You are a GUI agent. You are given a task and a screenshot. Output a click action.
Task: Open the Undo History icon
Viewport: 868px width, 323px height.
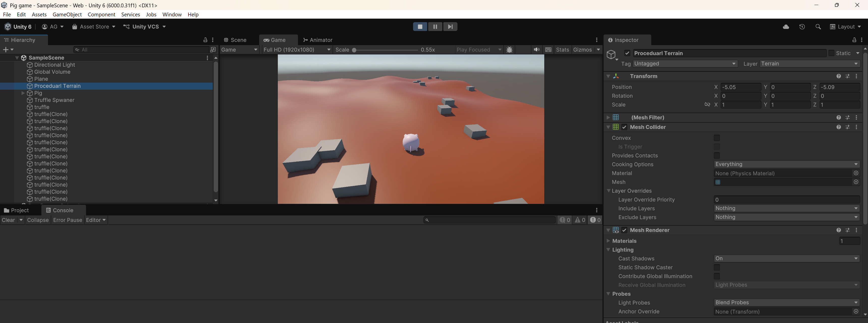802,26
